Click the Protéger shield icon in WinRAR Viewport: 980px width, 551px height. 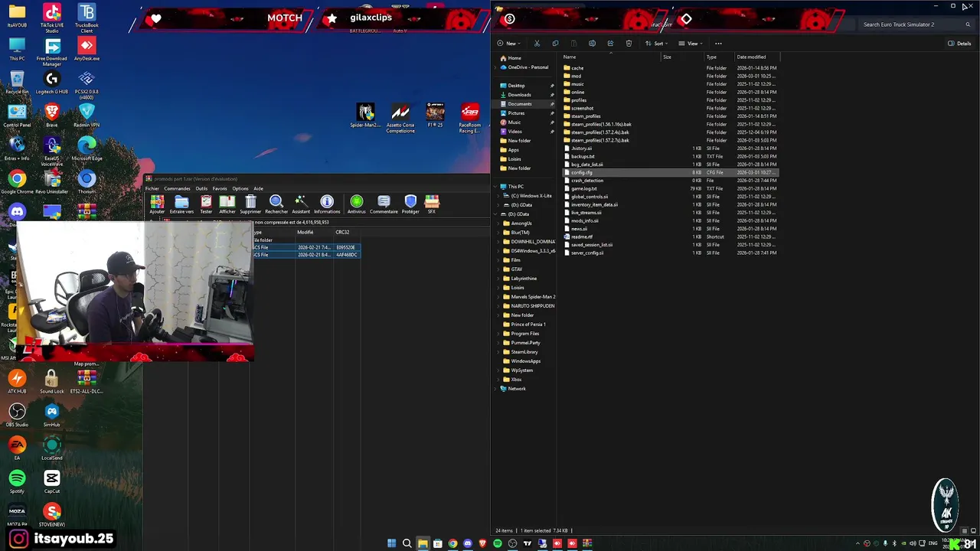[x=410, y=202]
